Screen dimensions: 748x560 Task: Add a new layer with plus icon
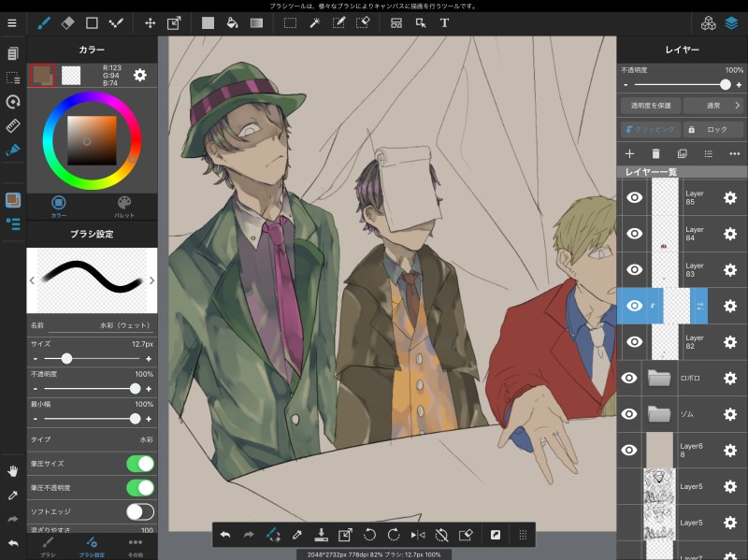tap(629, 153)
